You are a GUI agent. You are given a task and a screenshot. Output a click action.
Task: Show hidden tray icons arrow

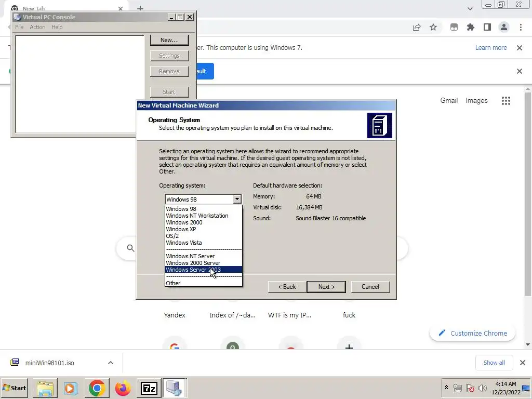446,388
